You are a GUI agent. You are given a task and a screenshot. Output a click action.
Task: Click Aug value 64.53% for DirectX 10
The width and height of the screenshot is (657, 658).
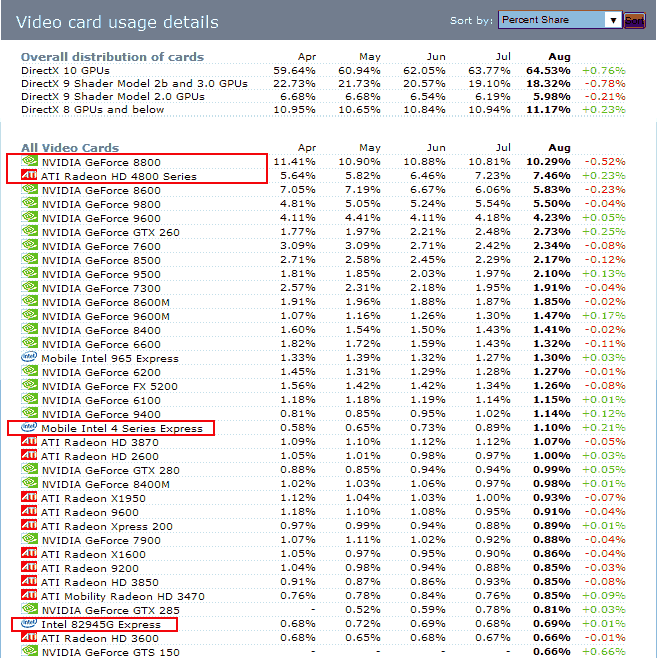548,70
